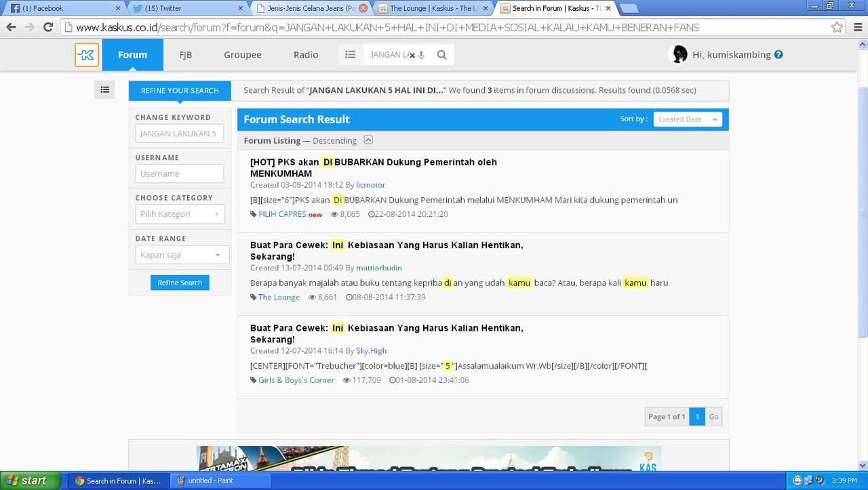Open the Pilih Kategori dropdown
The image size is (868, 490).
click(180, 214)
